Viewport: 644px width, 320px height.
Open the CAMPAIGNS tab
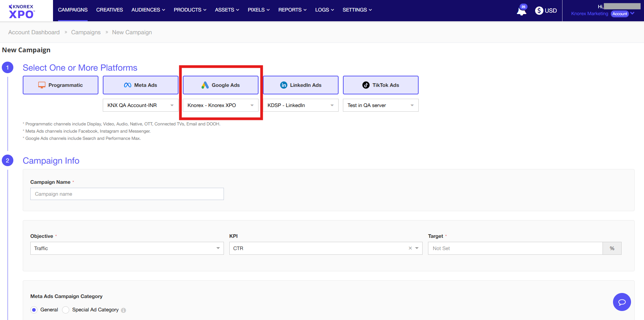point(73,10)
